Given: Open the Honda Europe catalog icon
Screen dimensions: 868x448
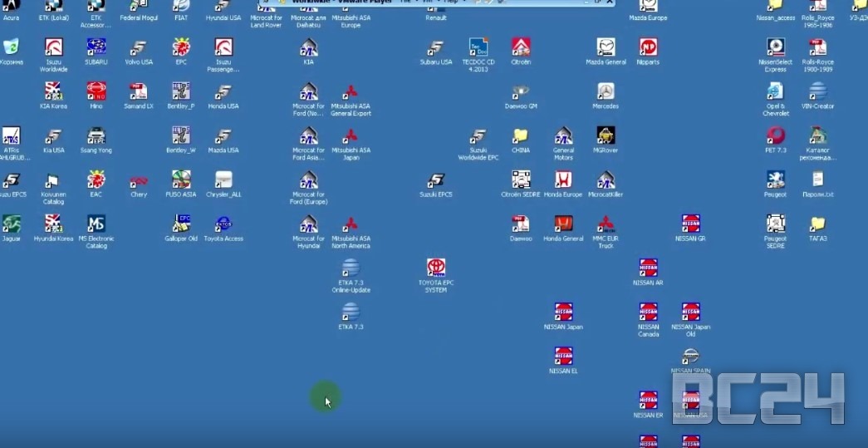Looking at the screenshot, I should 562,180.
